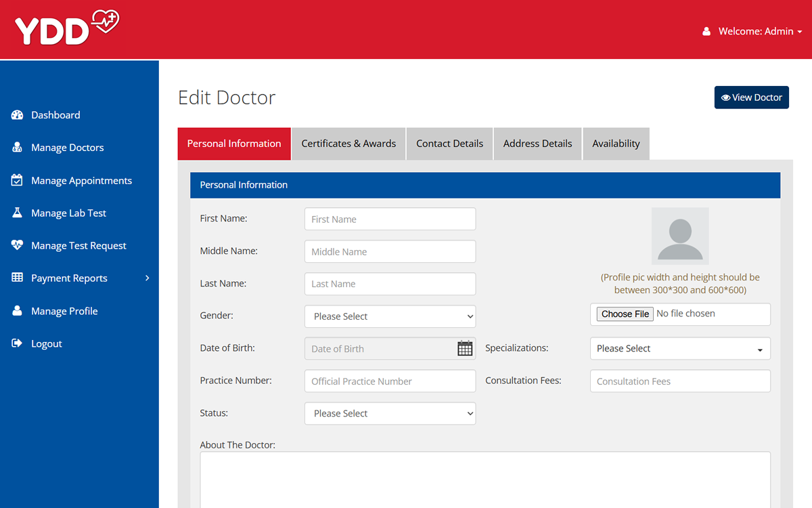Click the 'No file chosen' text

point(685,314)
